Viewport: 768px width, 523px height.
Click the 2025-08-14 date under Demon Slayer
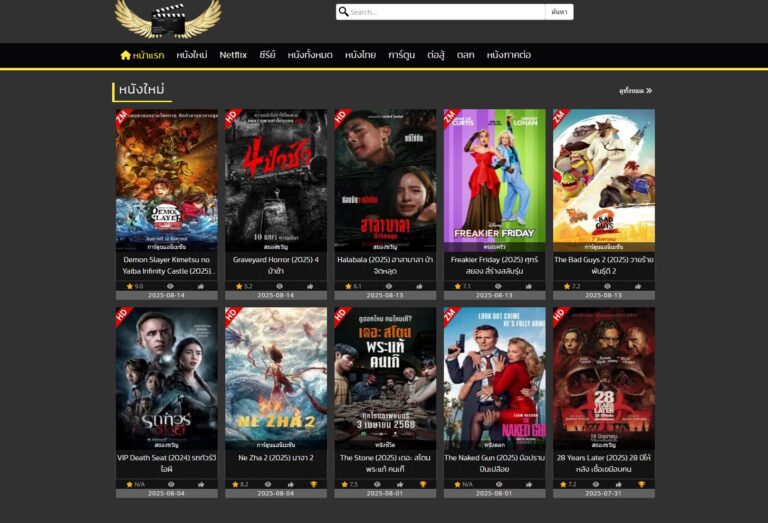point(167,295)
